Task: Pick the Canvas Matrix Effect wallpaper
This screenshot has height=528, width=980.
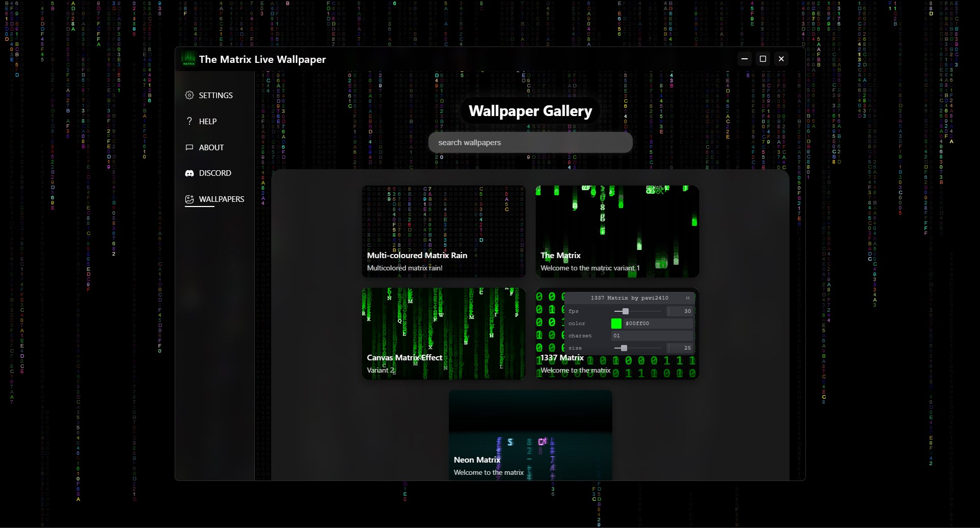Action: pyautogui.click(x=443, y=334)
